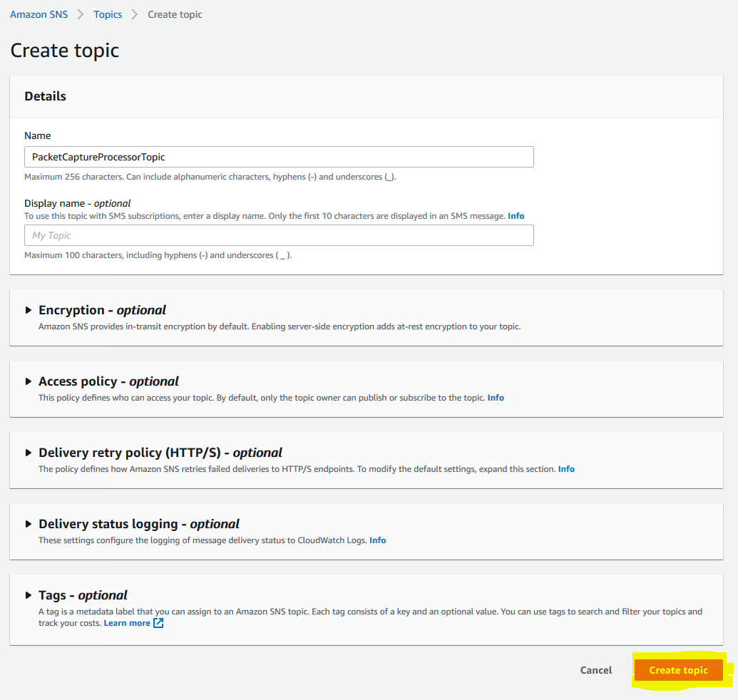Open Info link in Delivery retry policy description

click(x=566, y=469)
